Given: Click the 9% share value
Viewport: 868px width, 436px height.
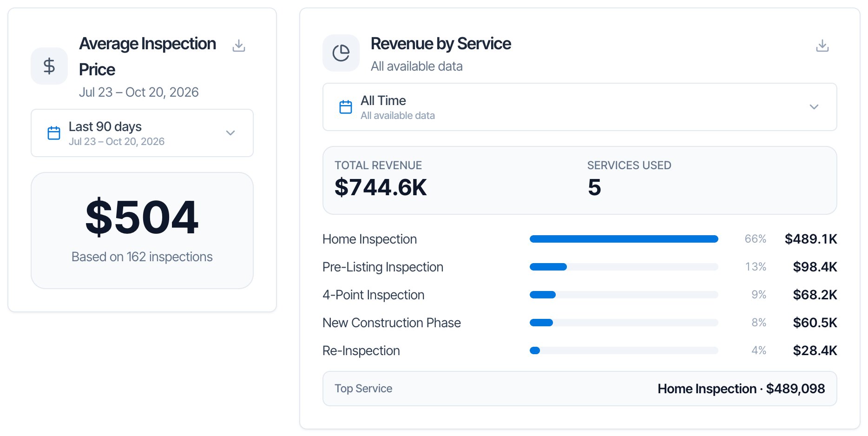Looking at the screenshot, I should point(759,295).
